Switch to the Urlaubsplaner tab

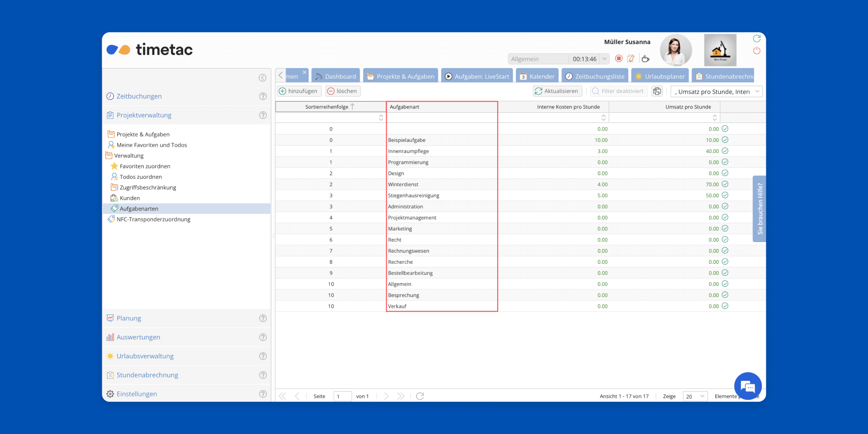tap(660, 76)
